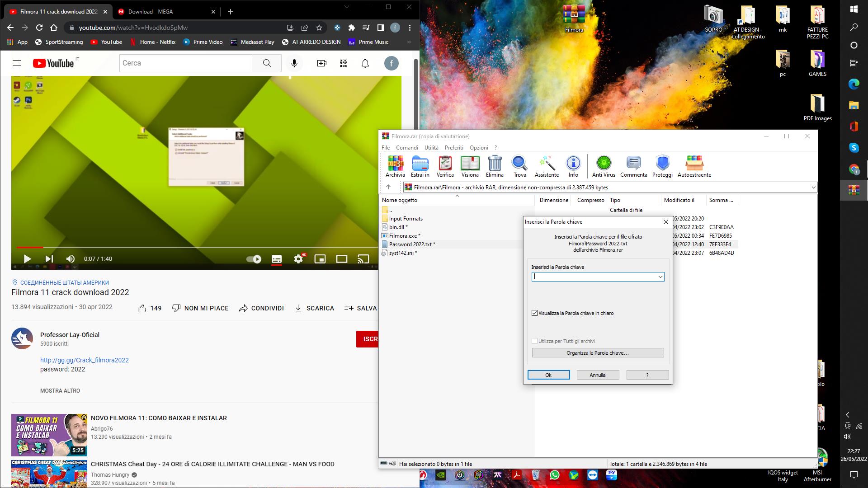Screen dimensions: 868x488
Task: Mute the YouTube video volume
Action: [x=71, y=259]
